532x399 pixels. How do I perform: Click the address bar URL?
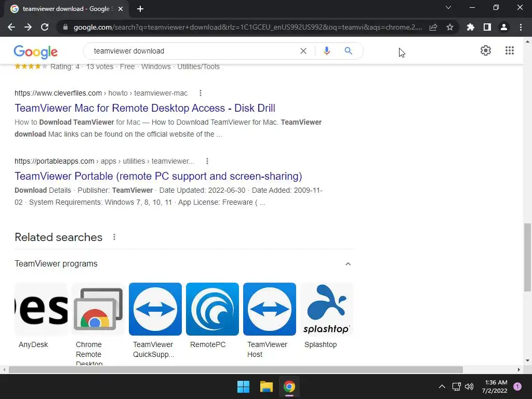point(248,27)
